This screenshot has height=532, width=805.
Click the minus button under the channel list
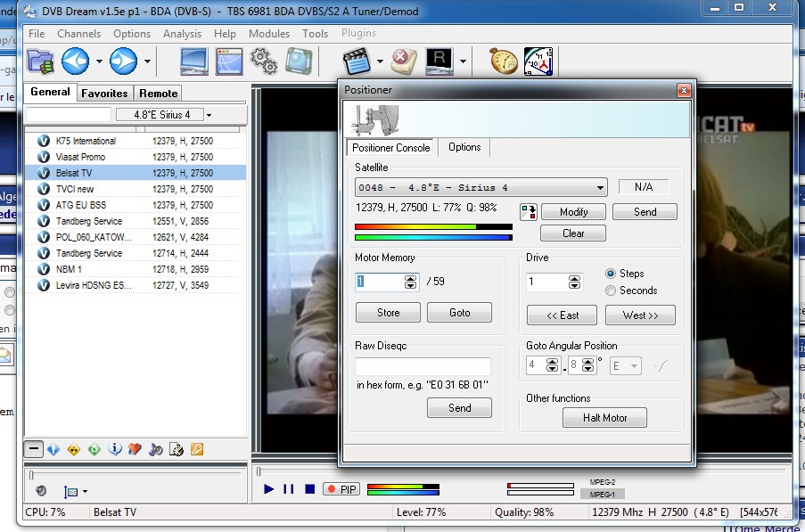[x=33, y=449]
